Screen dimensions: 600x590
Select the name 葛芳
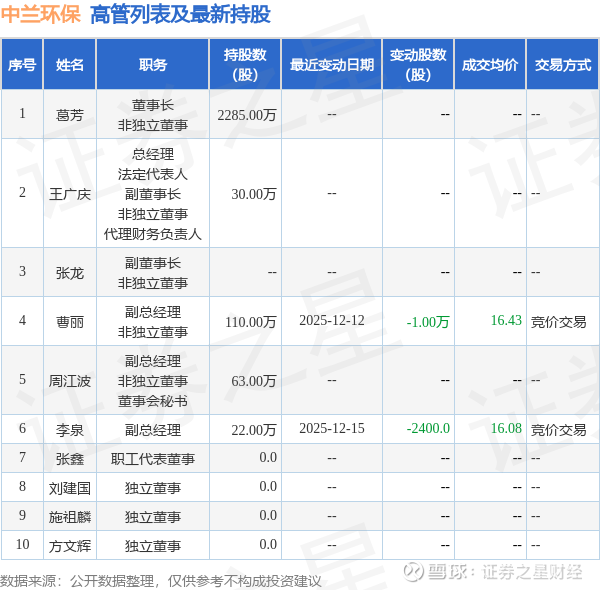70,115
